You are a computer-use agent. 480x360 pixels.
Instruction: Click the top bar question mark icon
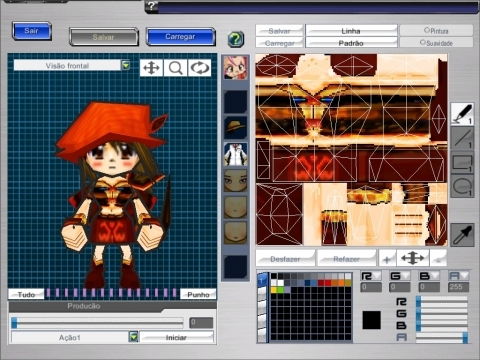[152, 6]
